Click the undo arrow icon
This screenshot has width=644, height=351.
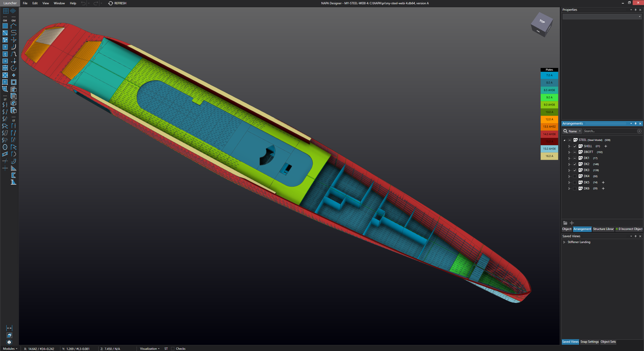83,3
